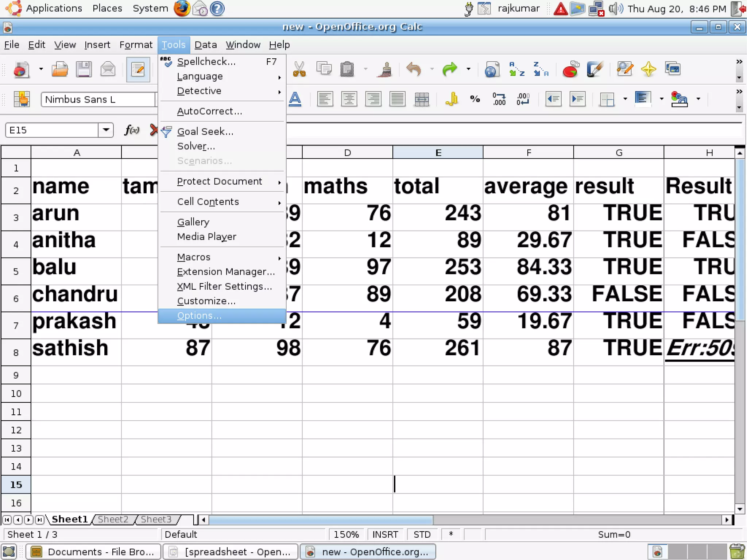Click the Add Decimal Place icon
The height and width of the screenshot is (560, 747).
point(499,99)
